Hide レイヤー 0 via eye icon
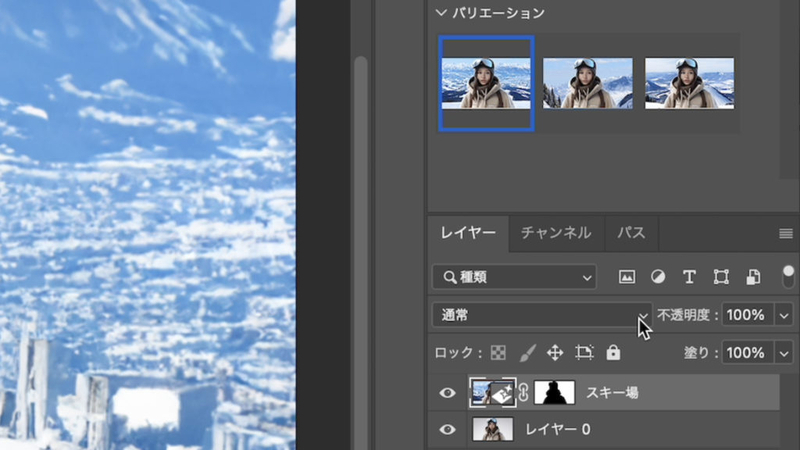800x450 pixels. click(x=447, y=430)
